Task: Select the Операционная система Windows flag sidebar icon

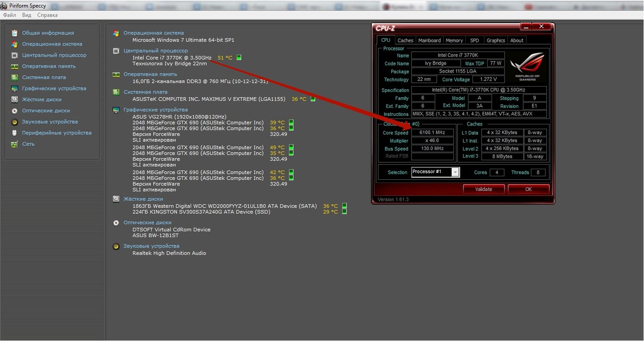Action: point(15,44)
